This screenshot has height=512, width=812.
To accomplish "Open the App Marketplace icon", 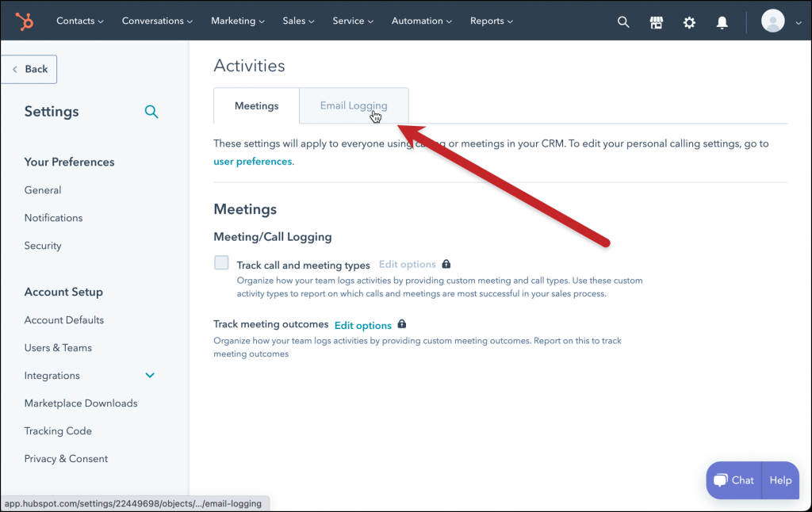I will (x=657, y=21).
